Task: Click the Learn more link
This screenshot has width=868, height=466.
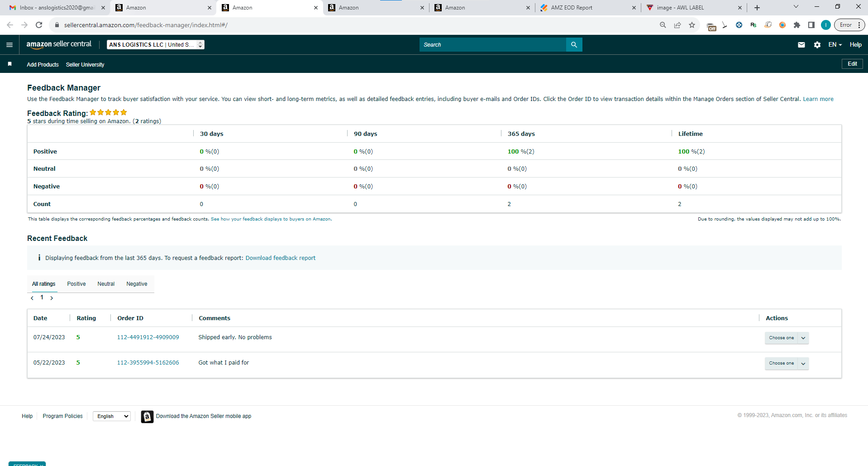Action: click(818, 99)
